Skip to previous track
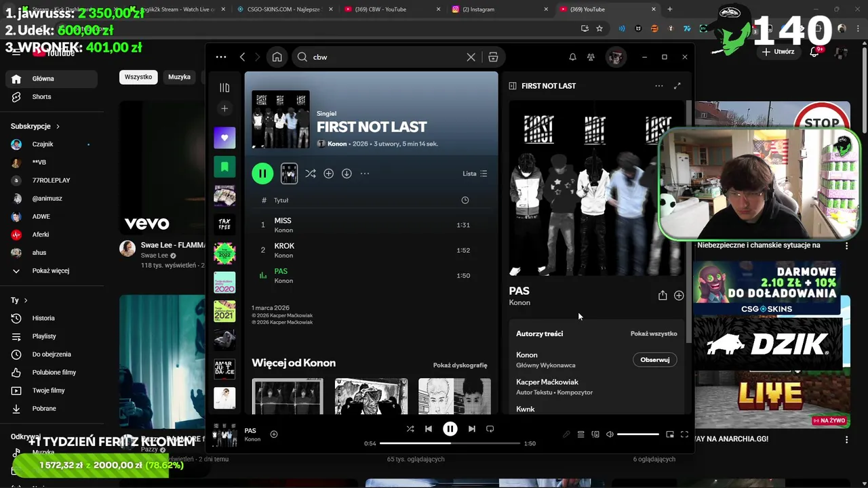Screen dimensions: 868x488 click(x=429, y=429)
